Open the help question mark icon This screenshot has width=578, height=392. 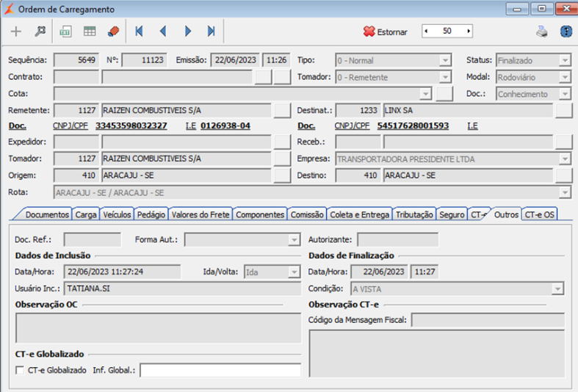[566, 32]
